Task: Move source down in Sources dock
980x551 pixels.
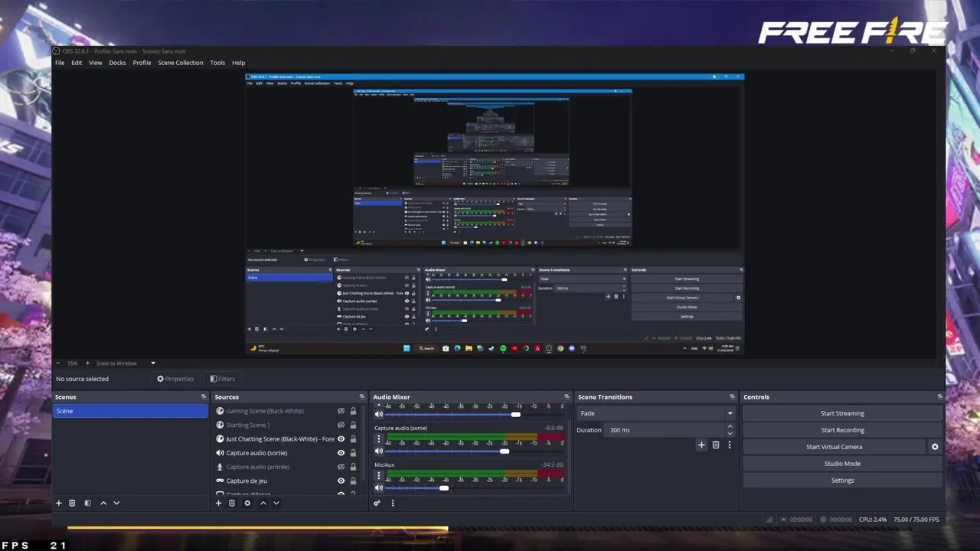Action: [276, 503]
